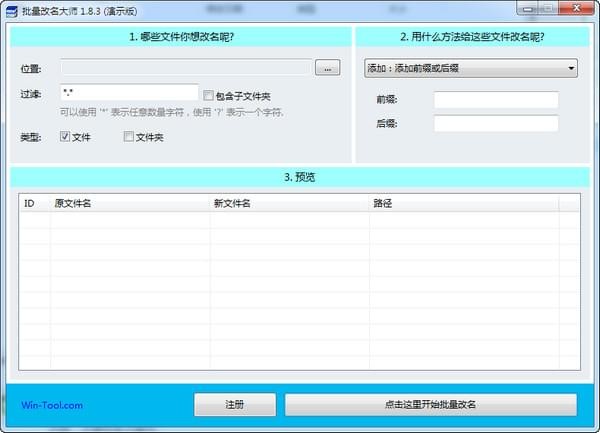The width and height of the screenshot is (600, 433).
Task: Check the 文件夹 type checkbox
Action: pos(129,136)
